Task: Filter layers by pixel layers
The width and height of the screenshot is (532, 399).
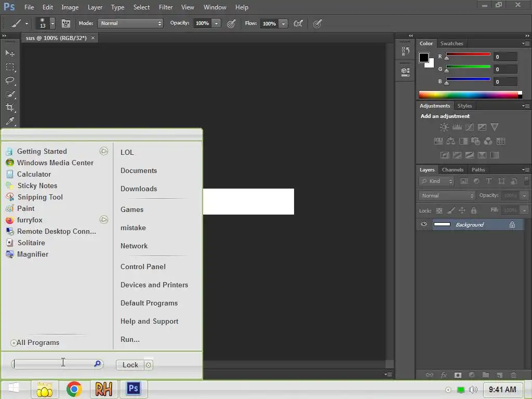Action: 464,181
